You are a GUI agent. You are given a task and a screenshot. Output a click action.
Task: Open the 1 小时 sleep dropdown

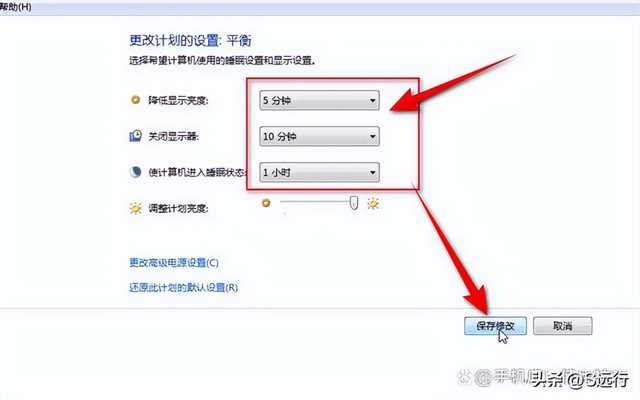(x=319, y=172)
